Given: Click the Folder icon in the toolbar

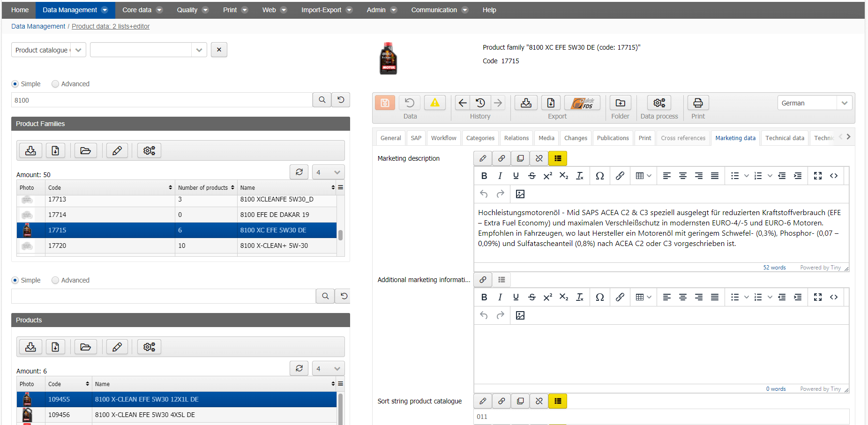Looking at the screenshot, I should [x=620, y=103].
